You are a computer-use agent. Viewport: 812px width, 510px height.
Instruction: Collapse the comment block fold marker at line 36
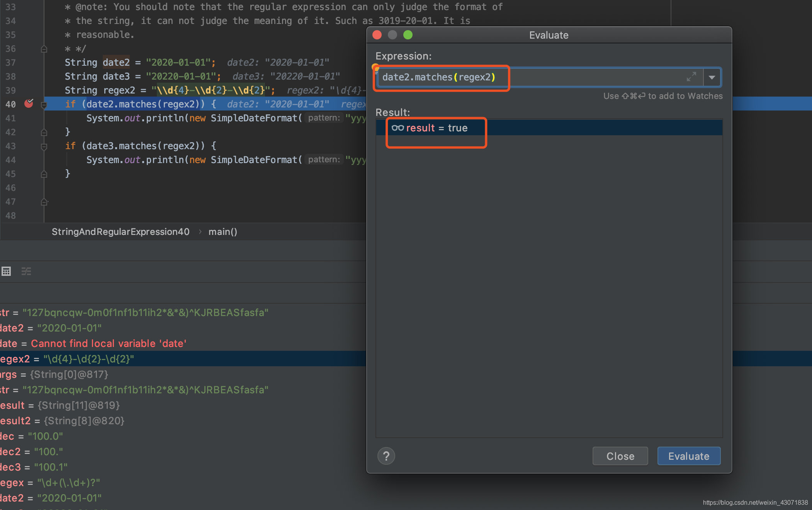(44, 49)
